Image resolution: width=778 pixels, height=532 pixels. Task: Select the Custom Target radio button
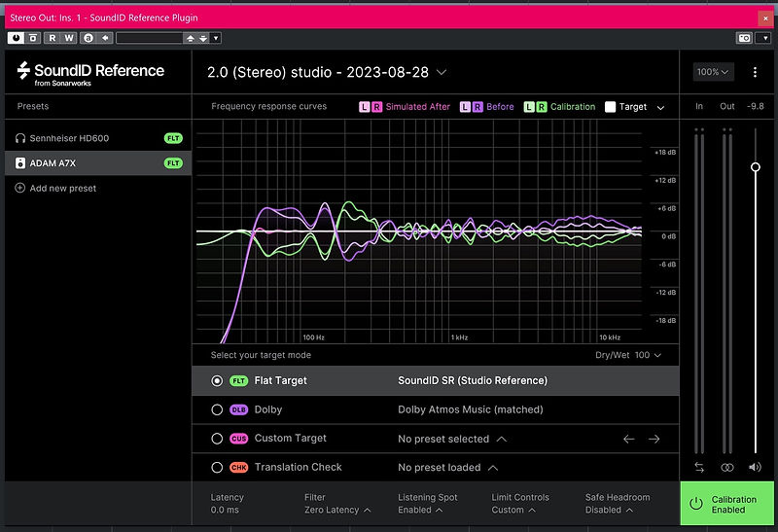217,439
